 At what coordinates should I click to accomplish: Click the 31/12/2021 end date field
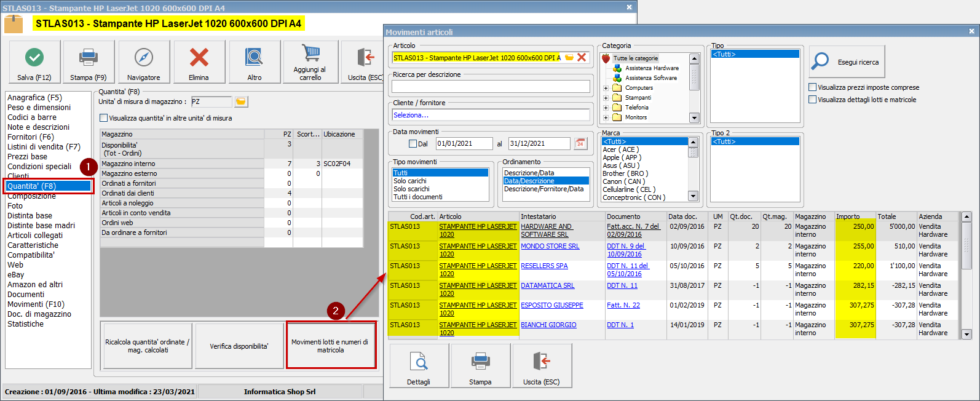click(x=539, y=143)
